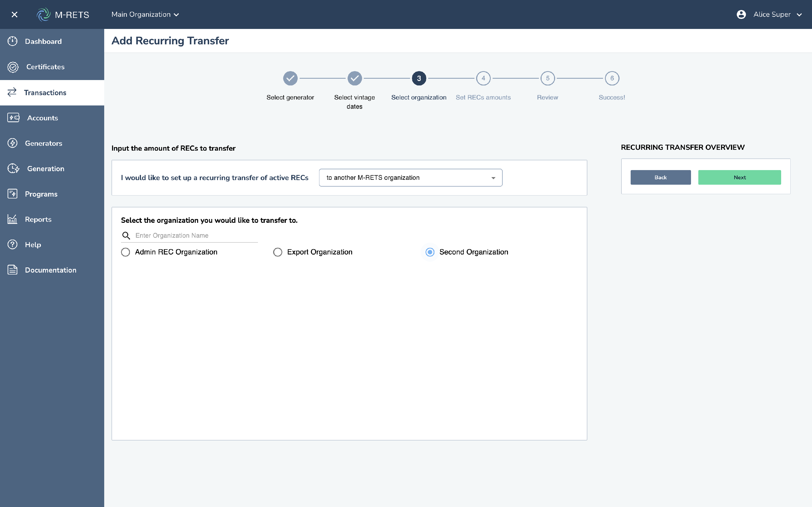Click the Accounts sidebar icon

click(13, 118)
